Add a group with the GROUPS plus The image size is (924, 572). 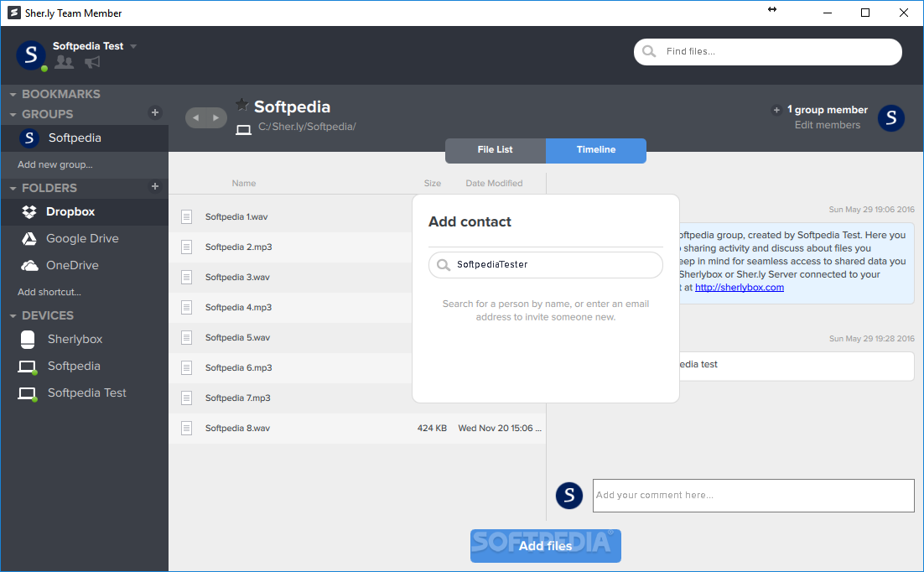[x=155, y=112]
